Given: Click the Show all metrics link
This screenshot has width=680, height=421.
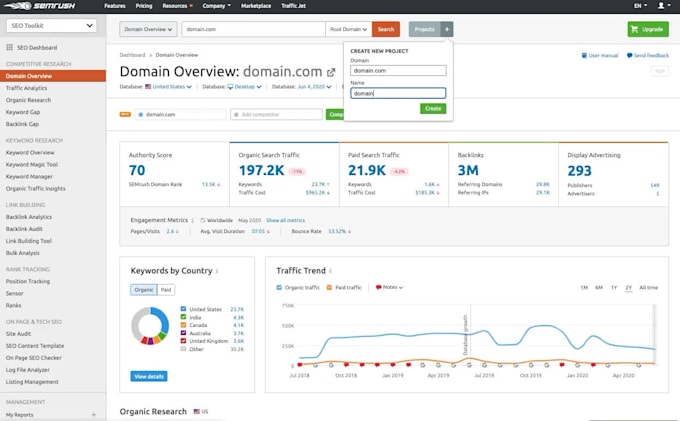Looking at the screenshot, I should click(285, 220).
